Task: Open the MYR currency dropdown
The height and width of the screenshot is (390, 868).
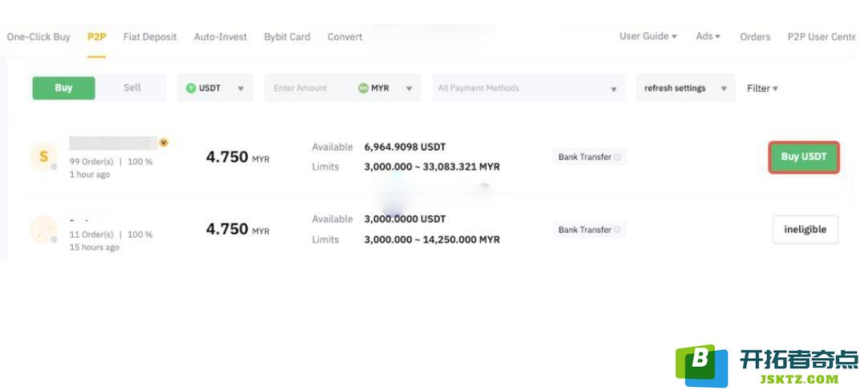Action: tap(386, 88)
